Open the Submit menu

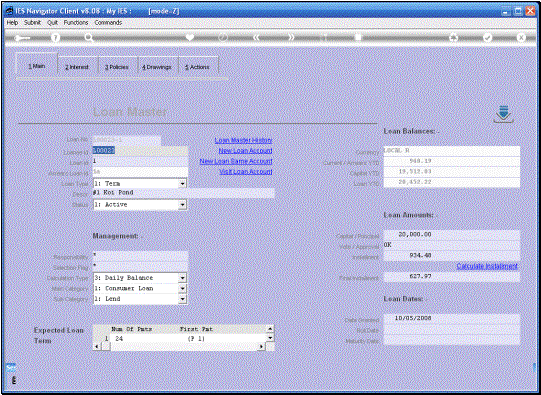(32, 22)
